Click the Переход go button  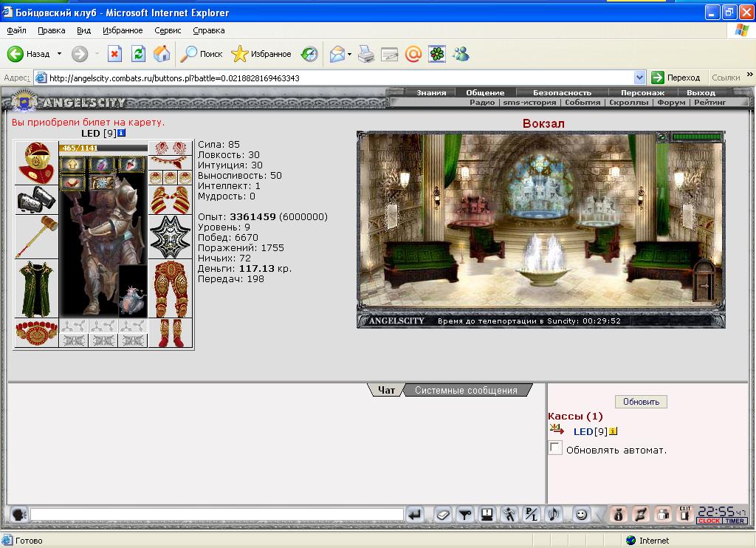tap(676, 78)
